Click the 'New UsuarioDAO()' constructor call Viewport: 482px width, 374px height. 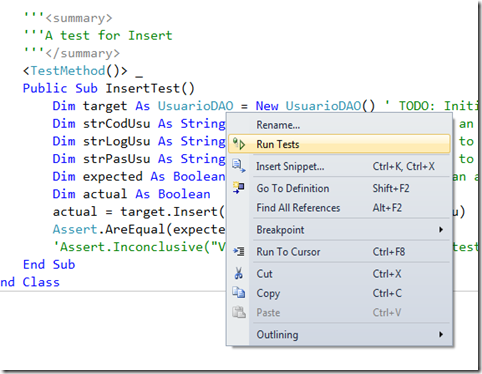[x=315, y=106]
